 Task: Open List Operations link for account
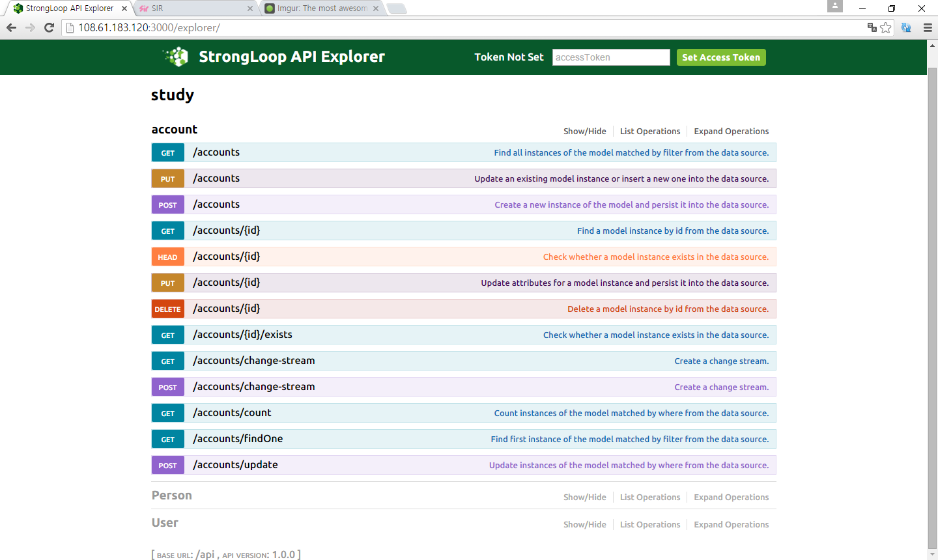pos(649,131)
